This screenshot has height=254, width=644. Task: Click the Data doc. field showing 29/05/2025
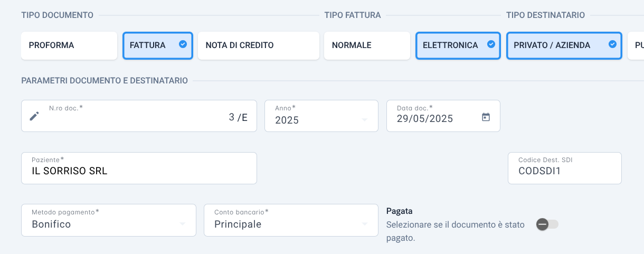(x=443, y=116)
